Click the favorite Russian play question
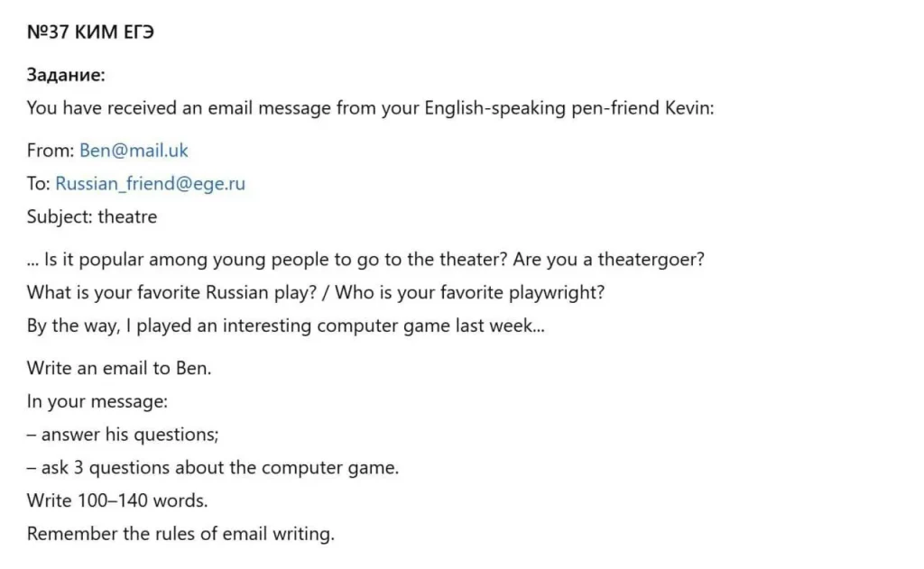This screenshot has width=924, height=569. click(x=172, y=293)
